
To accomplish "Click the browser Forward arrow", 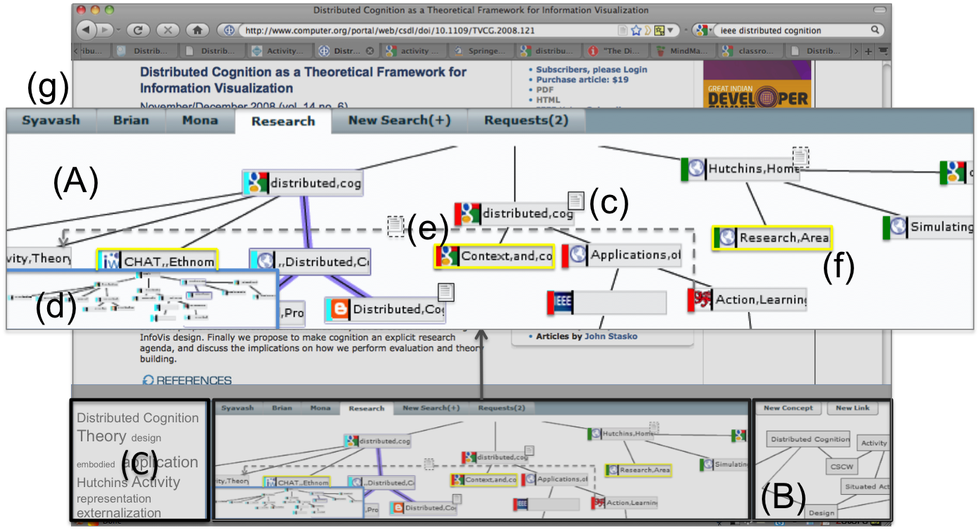I will 105,30.
